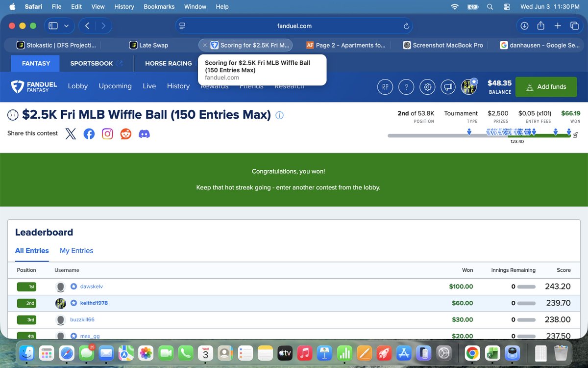
Task: Open contest info icon beside the title
Action: [x=279, y=115]
